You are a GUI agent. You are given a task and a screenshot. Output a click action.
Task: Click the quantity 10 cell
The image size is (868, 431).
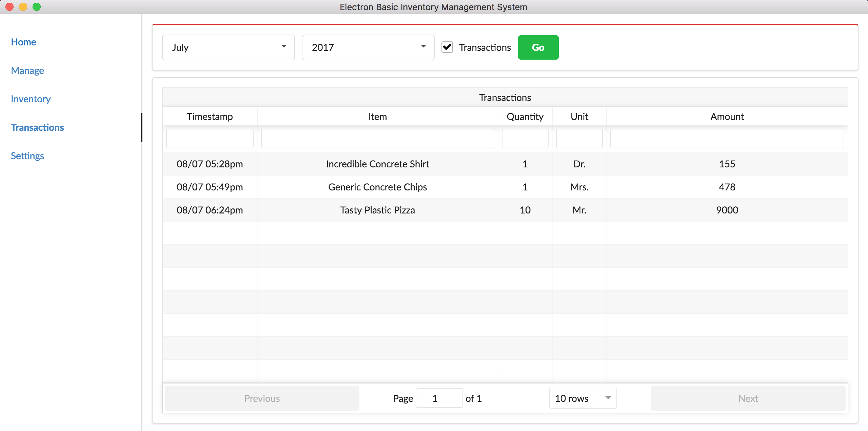[x=525, y=210]
